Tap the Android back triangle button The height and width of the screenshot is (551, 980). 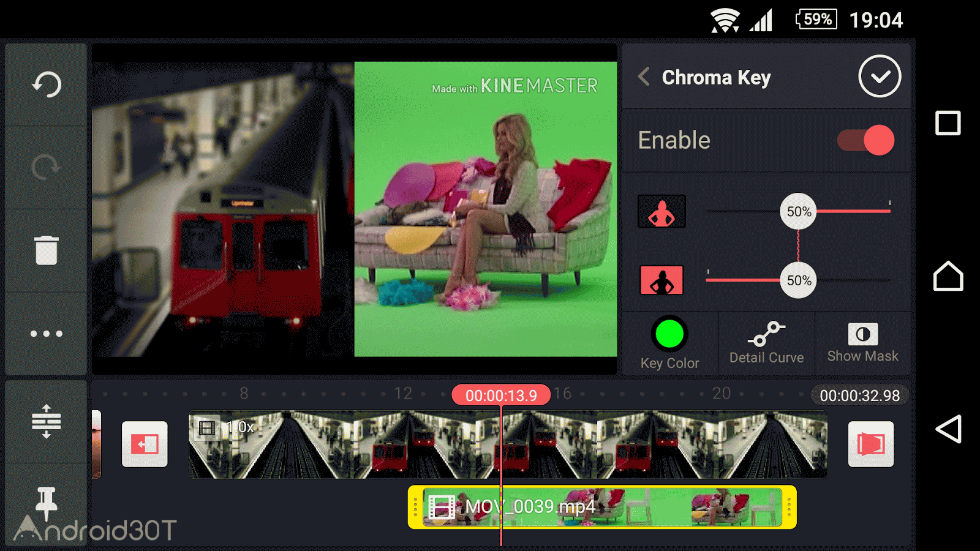948,429
